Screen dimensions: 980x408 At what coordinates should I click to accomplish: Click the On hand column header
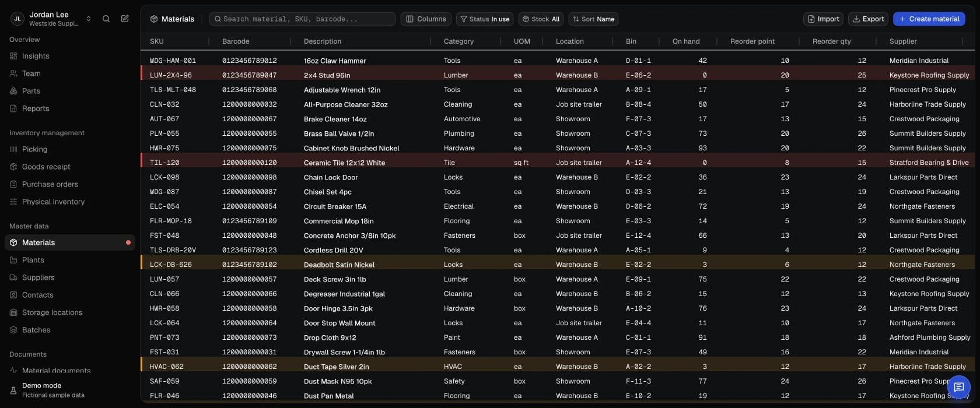point(686,41)
